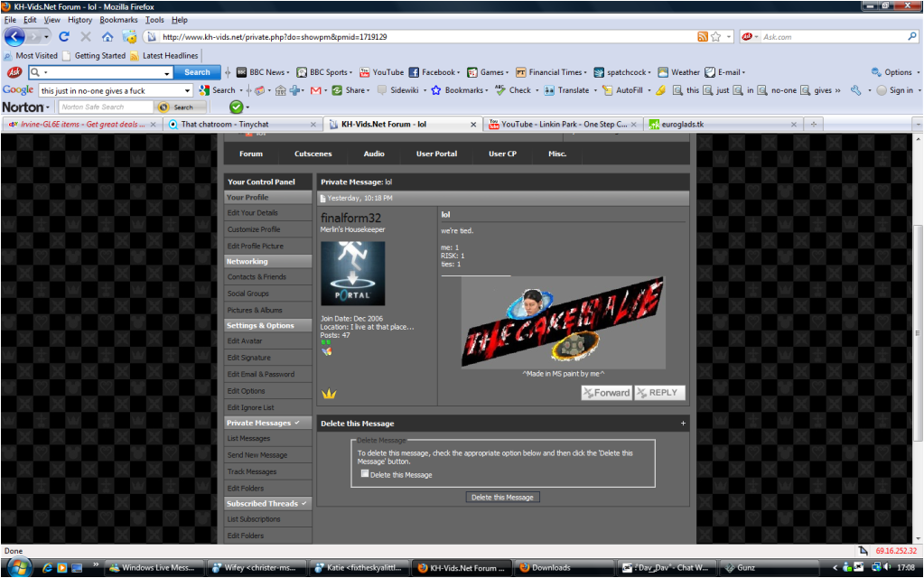
Task: Click the Translate toolbar button
Action: coord(566,90)
